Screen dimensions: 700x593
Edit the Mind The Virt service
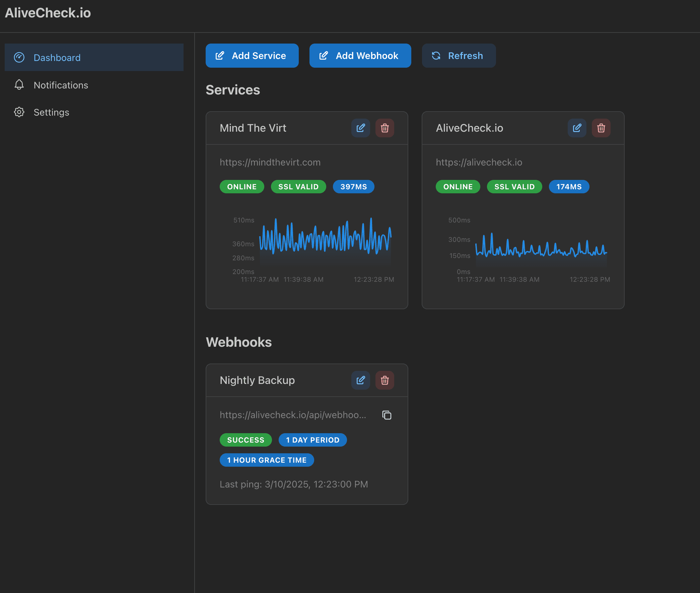coord(361,128)
